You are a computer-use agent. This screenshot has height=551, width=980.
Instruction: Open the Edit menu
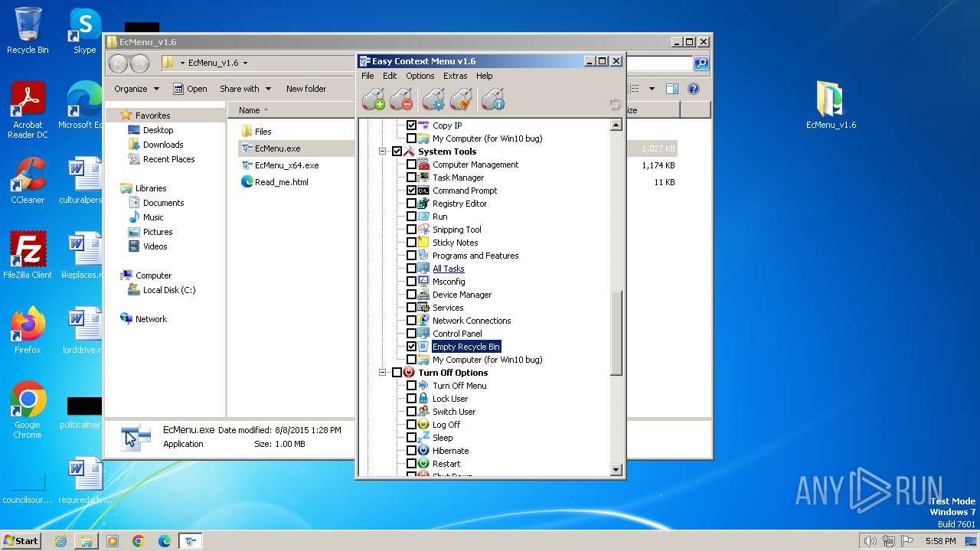(x=390, y=76)
